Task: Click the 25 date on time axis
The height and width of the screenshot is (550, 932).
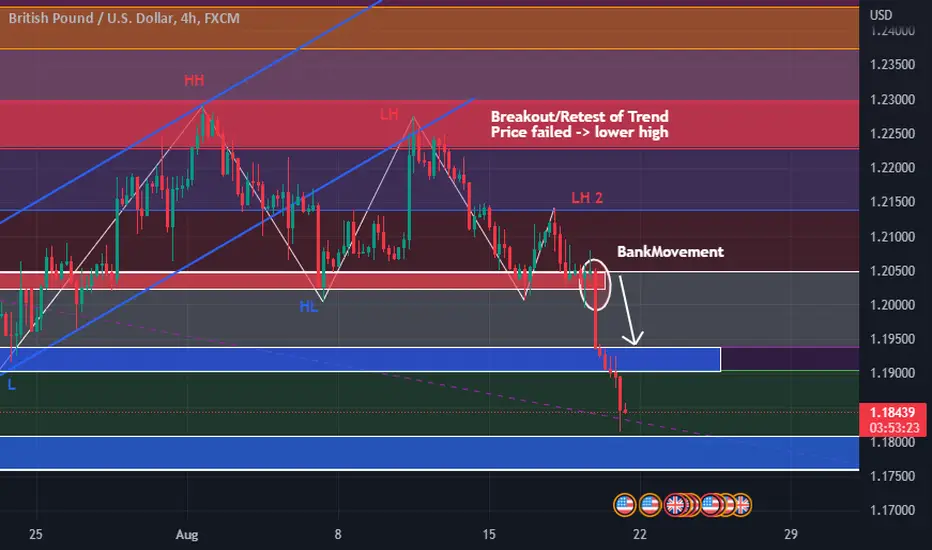Action: point(36,535)
